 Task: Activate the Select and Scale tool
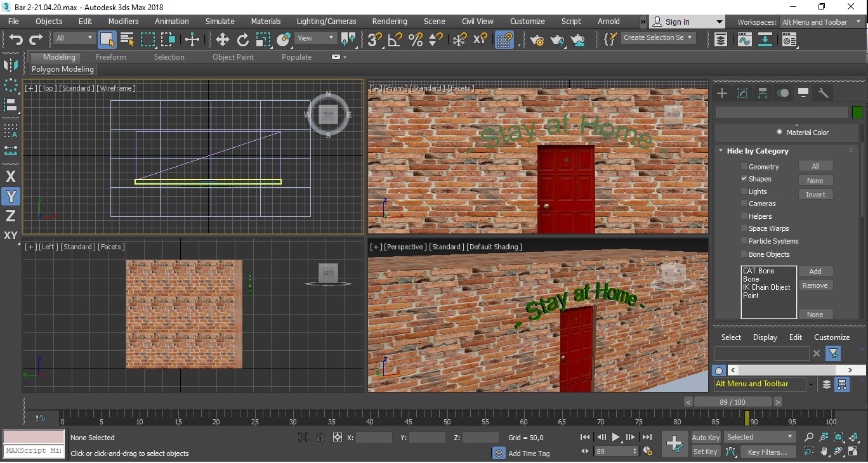[263, 39]
